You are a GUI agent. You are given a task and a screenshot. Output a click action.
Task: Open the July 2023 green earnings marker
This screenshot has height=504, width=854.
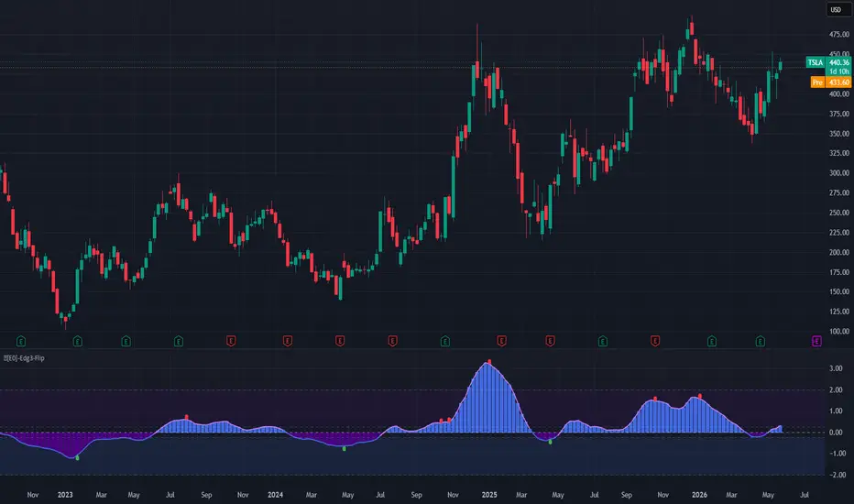click(179, 342)
